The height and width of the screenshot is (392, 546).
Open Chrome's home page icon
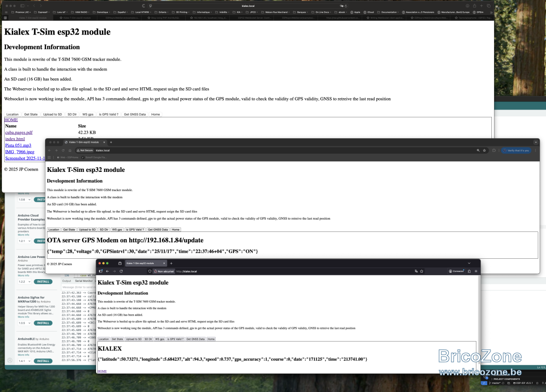[70, 150]
